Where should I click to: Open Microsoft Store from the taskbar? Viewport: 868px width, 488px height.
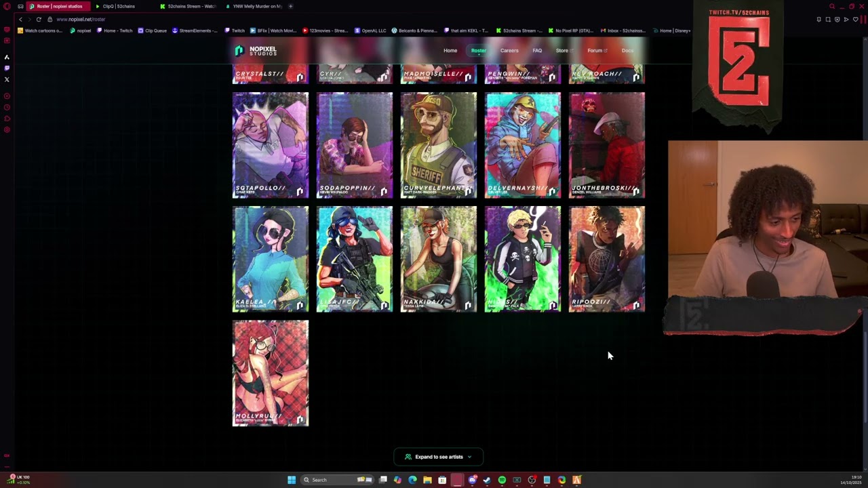(x=442, y=480)
